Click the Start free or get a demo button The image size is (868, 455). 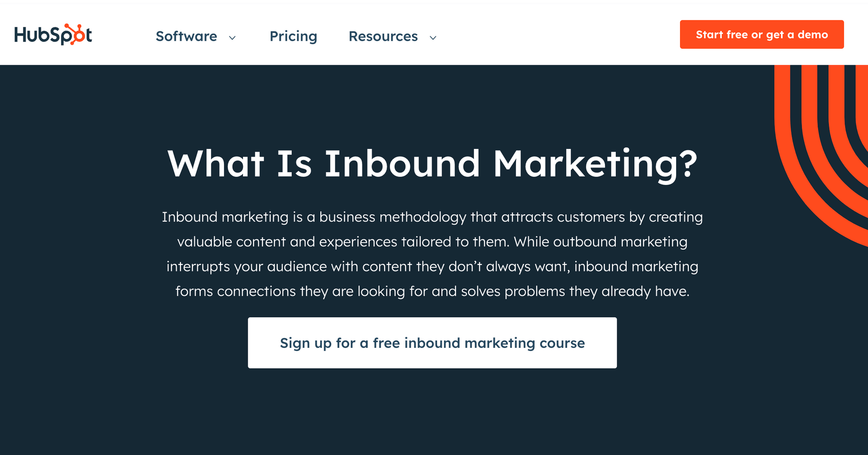762,34
